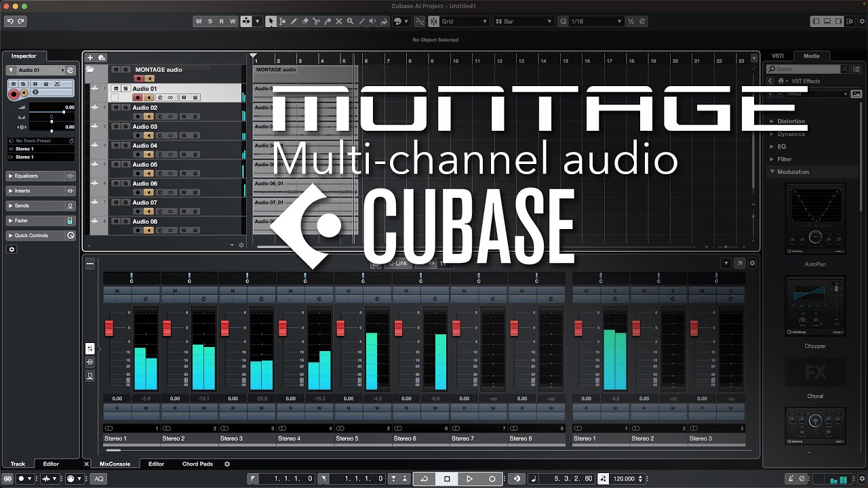868x488 pixels.
Task: Toggle global Mute M in toolbar
Action: click(199, 22)
